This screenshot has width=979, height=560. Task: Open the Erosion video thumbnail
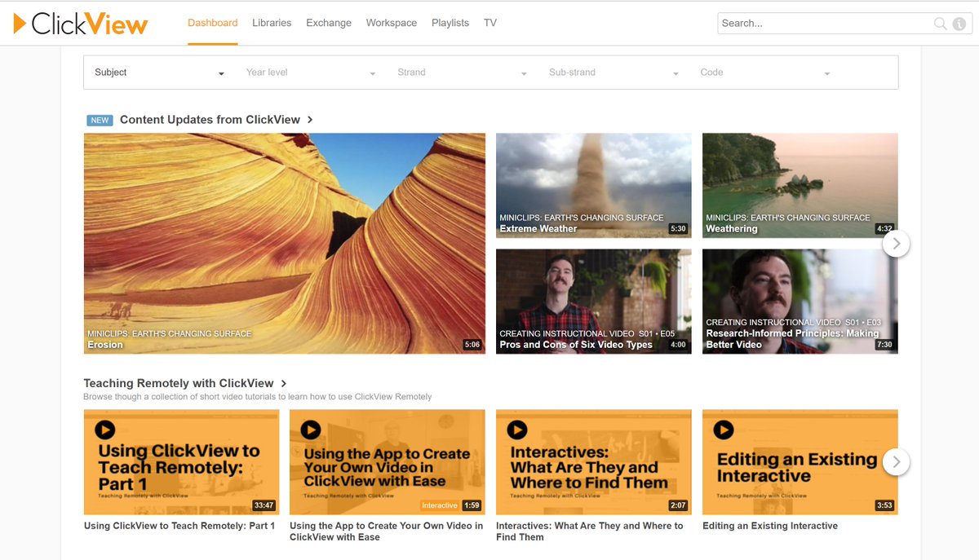[x=285, y=244]
